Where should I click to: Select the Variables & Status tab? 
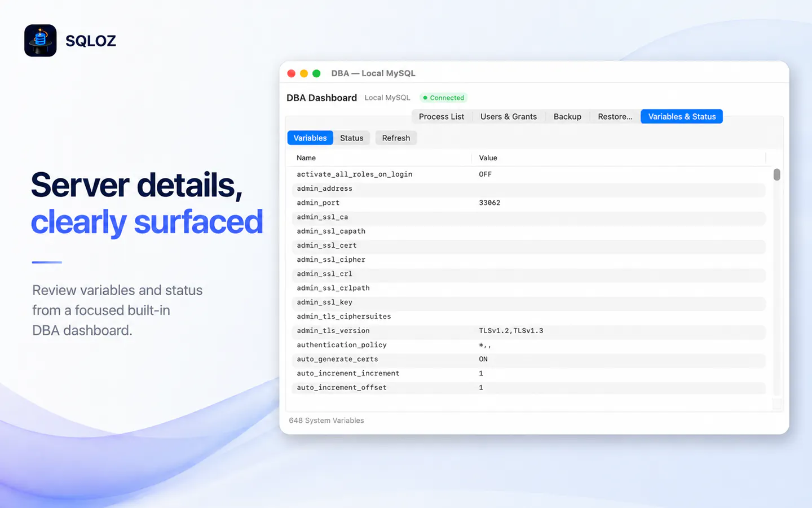tap(682, 116)
